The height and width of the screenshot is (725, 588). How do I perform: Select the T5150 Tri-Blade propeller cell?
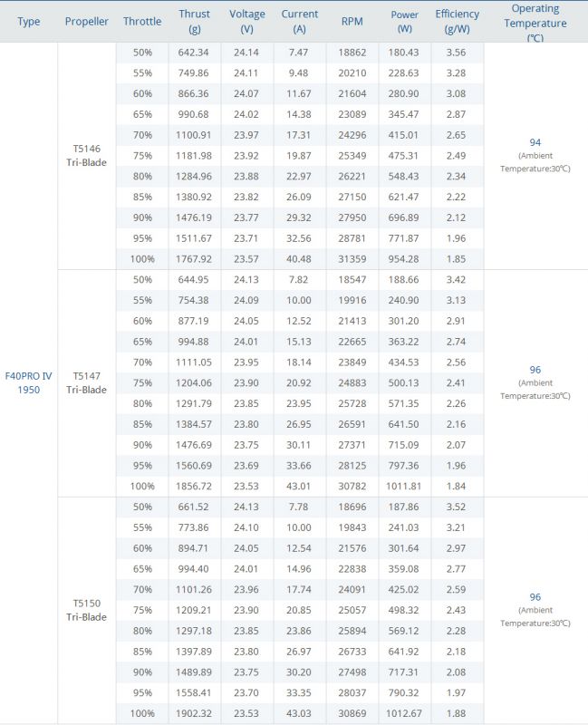(87, 609)
